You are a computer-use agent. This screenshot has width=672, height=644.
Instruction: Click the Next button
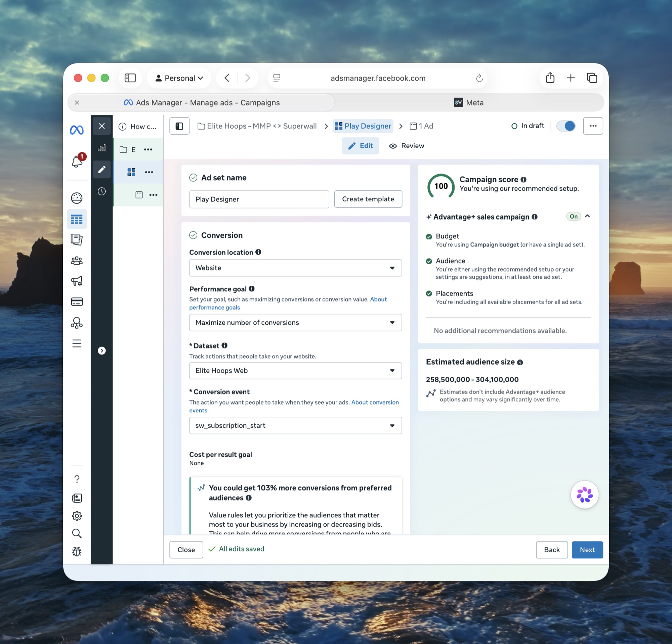(x=587, y=549)
